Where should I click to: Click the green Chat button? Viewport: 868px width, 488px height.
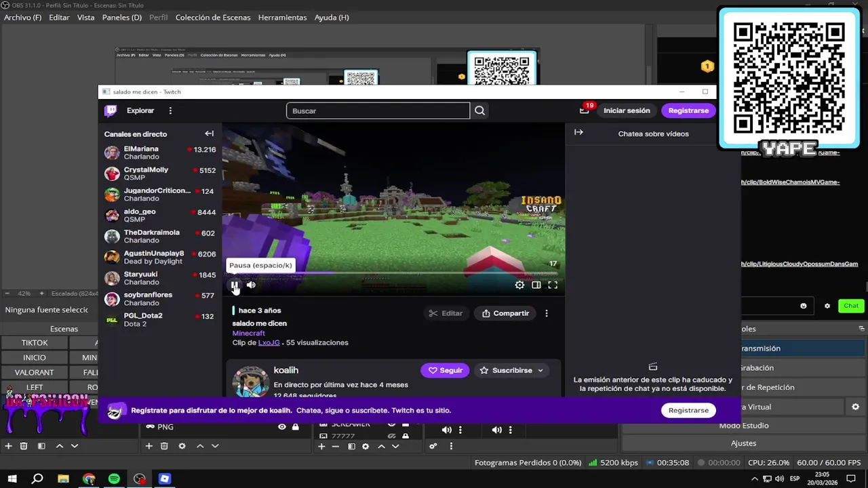(x=851, y=306)
